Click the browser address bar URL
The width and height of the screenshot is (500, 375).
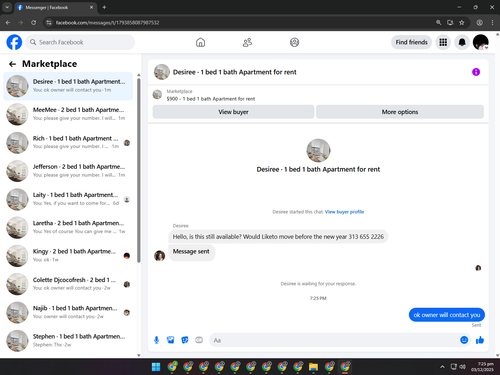[107, 23]
